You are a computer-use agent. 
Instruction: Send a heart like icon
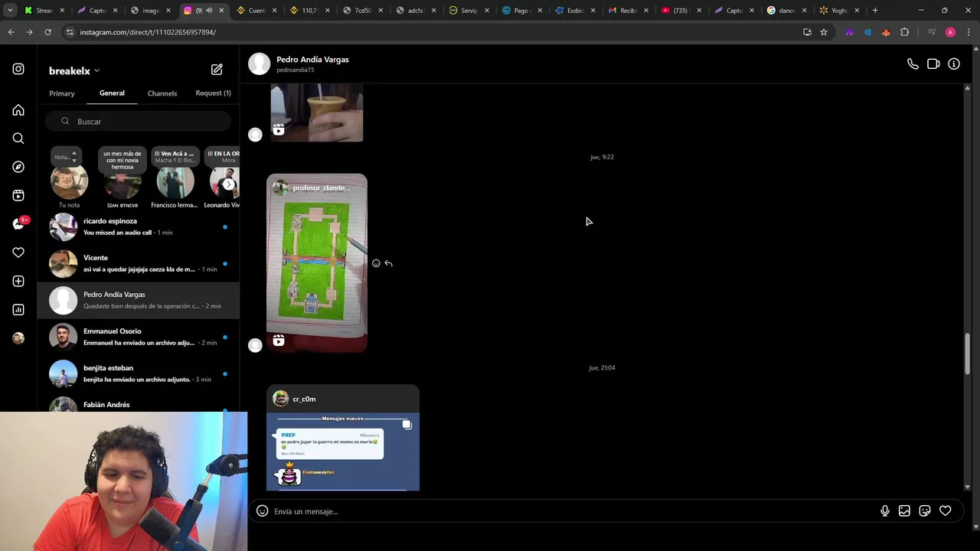click(946, 511)
